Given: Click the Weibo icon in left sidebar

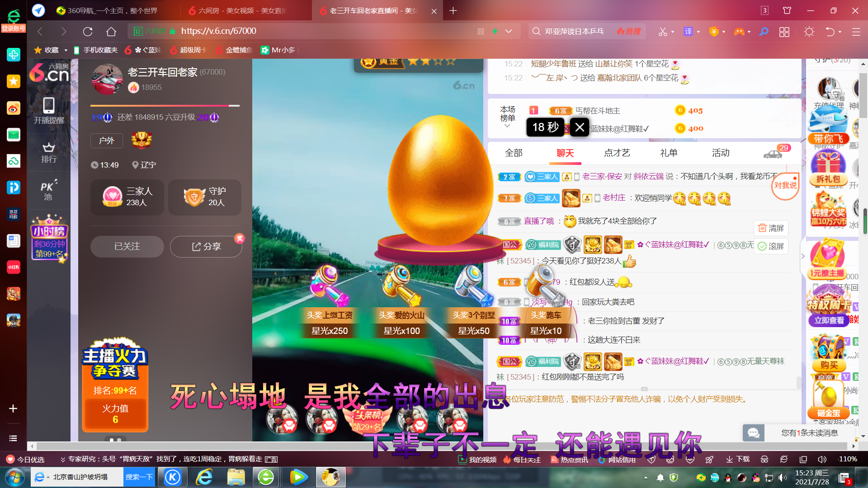Looking at the screenshot, I should 14,108.
